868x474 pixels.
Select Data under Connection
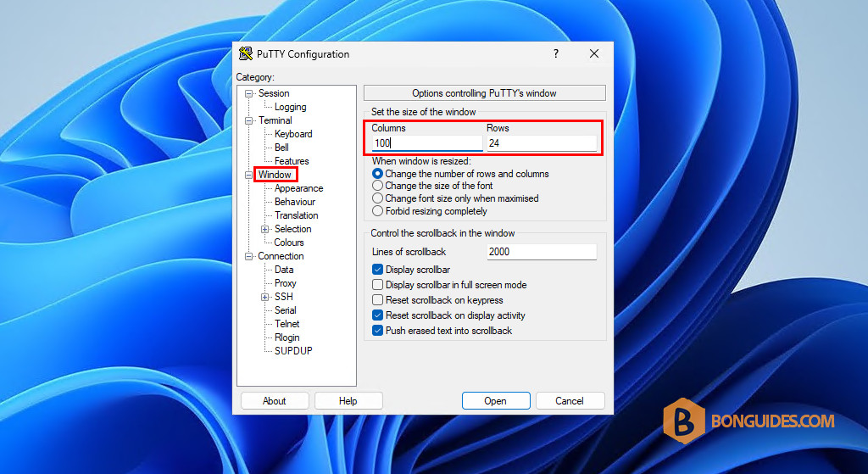[284, 270]
